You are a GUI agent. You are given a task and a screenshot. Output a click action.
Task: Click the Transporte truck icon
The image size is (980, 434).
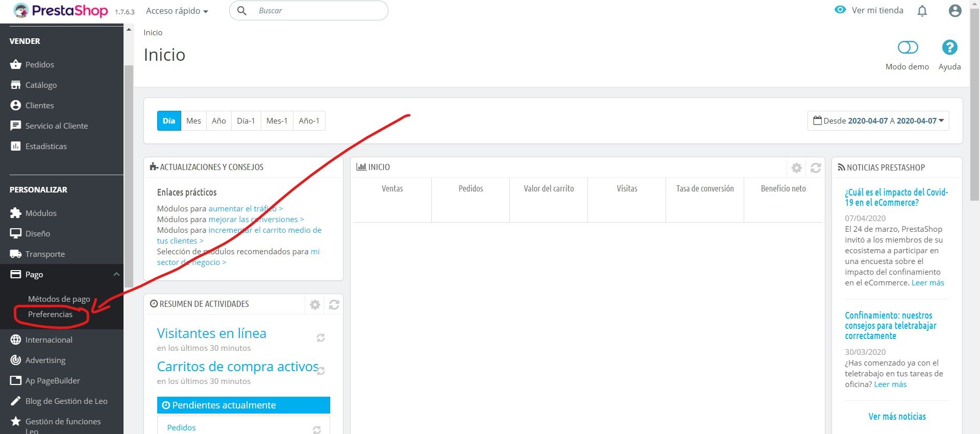click(16, 254)
